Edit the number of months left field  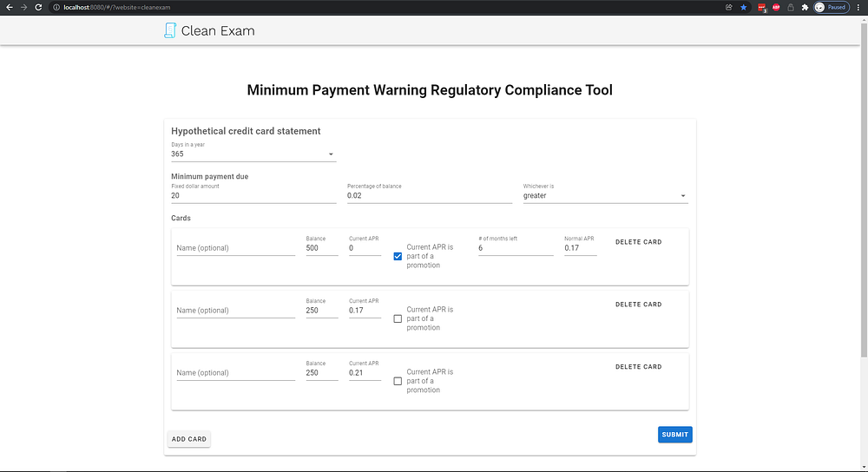click(516, 248)
